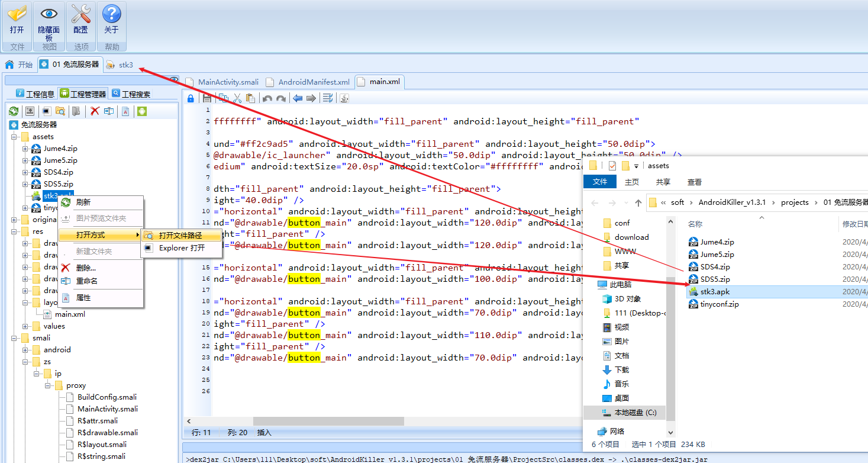868x463 pixels.
Task: Click the folder search icon in project toolbar
Action: [x=60, y=111]
